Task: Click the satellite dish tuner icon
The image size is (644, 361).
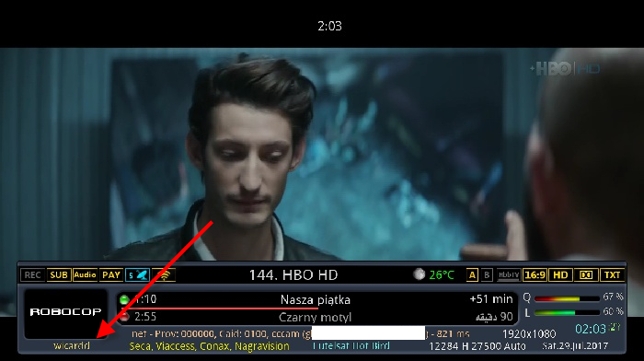Action: pos(137,275)
